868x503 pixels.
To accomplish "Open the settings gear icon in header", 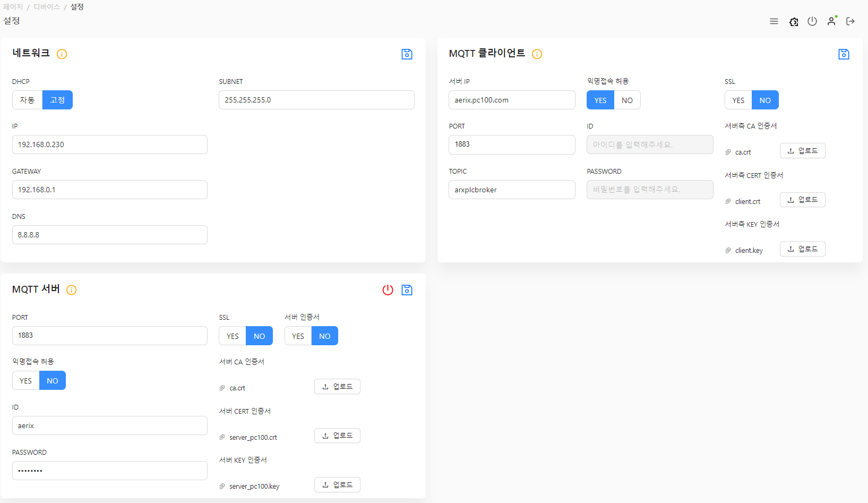I will (794, 22).
